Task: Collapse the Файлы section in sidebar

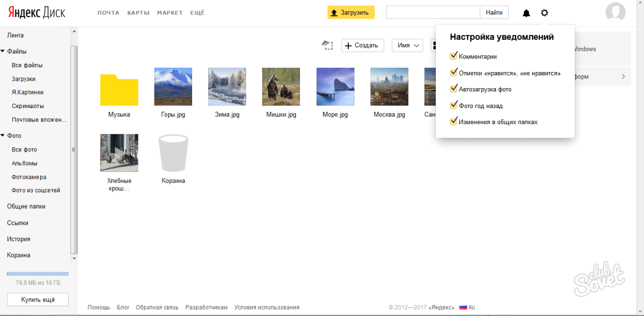Action: [x=3, y=52]
